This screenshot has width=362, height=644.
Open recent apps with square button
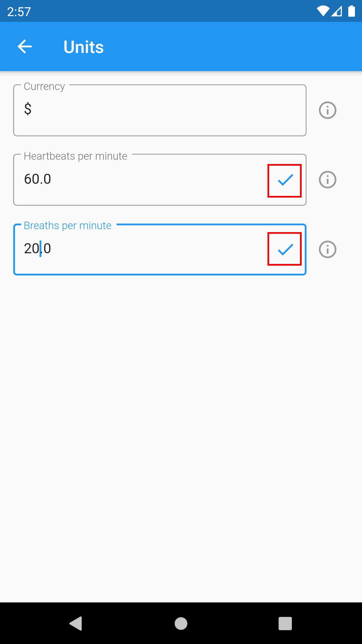tap(285, 624)
